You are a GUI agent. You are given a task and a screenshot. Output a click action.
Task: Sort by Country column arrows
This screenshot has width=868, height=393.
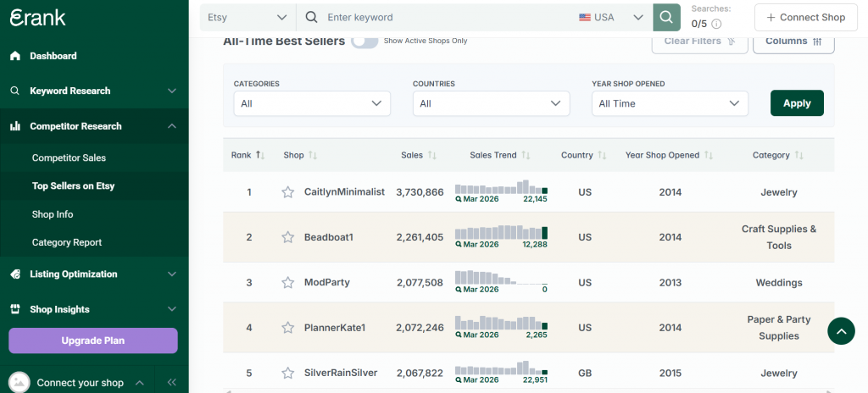tap(603, 156)
